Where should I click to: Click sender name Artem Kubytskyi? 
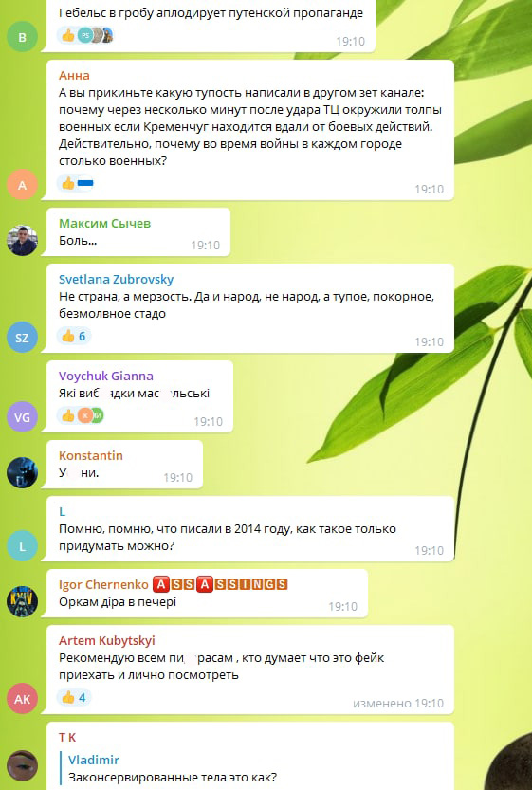[x=107, y=640]
